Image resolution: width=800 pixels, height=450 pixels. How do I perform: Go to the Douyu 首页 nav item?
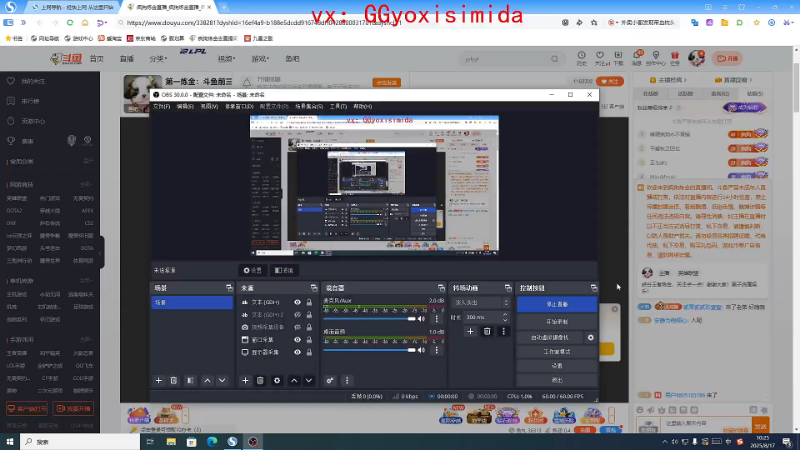pyautogui.click(x=96, y=59)
